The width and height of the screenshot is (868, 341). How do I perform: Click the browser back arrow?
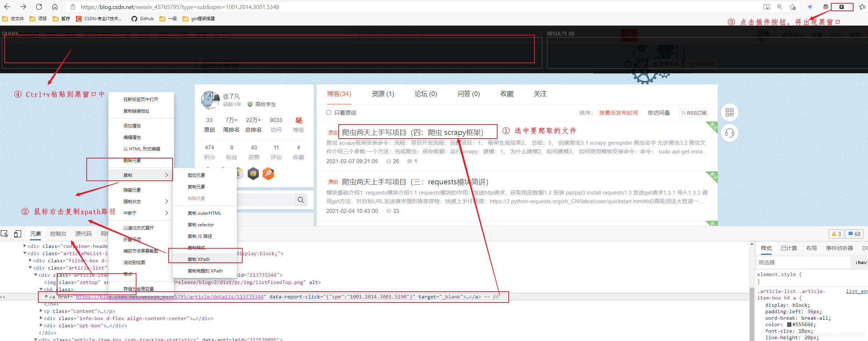[x=7, y=7]
